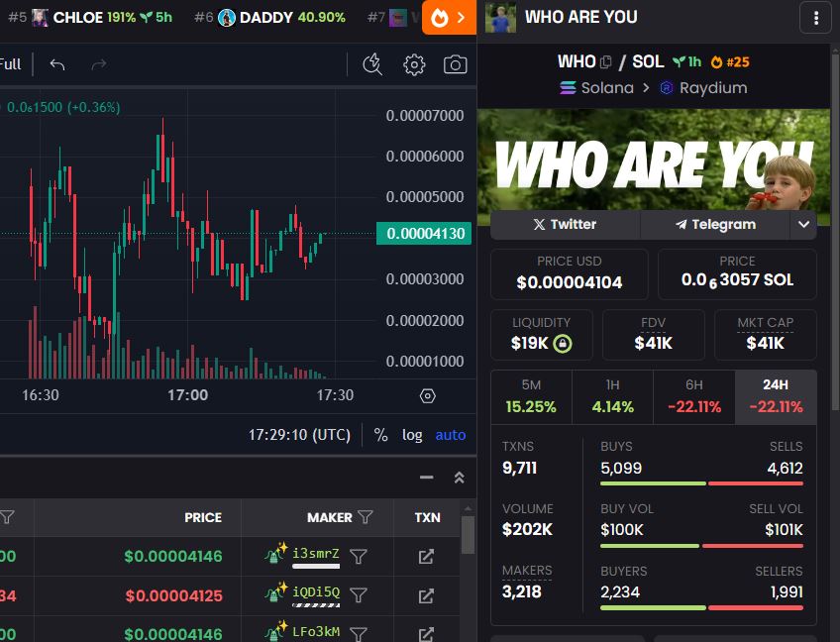Open the MAKER column filter
The height and width of the screenshot is (642, 840).
coord(366,517)
